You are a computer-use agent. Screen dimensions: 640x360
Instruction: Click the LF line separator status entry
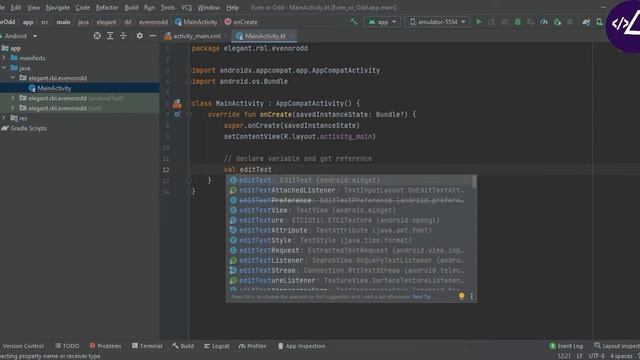coord(579,356)
